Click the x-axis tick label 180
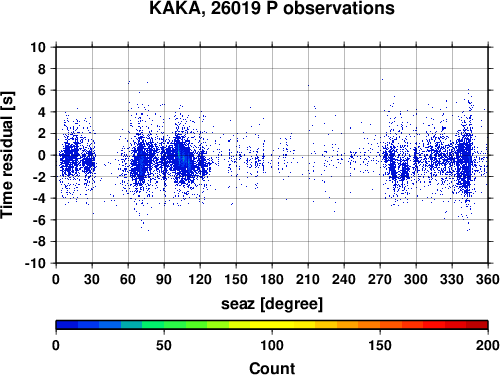The image size is (500, 375). pyautogui.click(x=272, y=279)
